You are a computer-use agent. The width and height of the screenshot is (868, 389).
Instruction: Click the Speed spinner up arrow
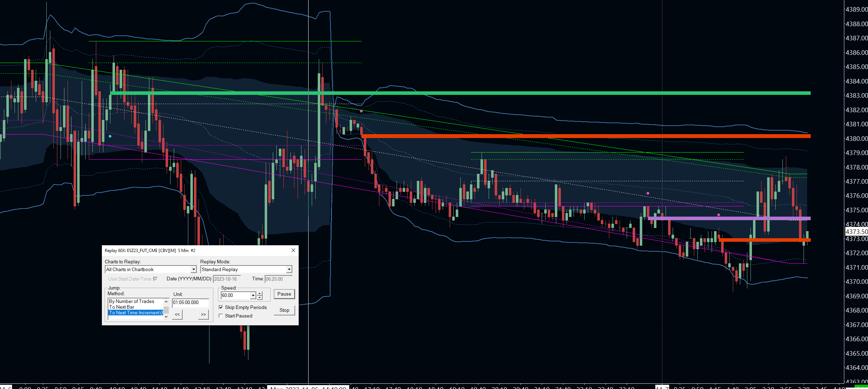point(260,293)
